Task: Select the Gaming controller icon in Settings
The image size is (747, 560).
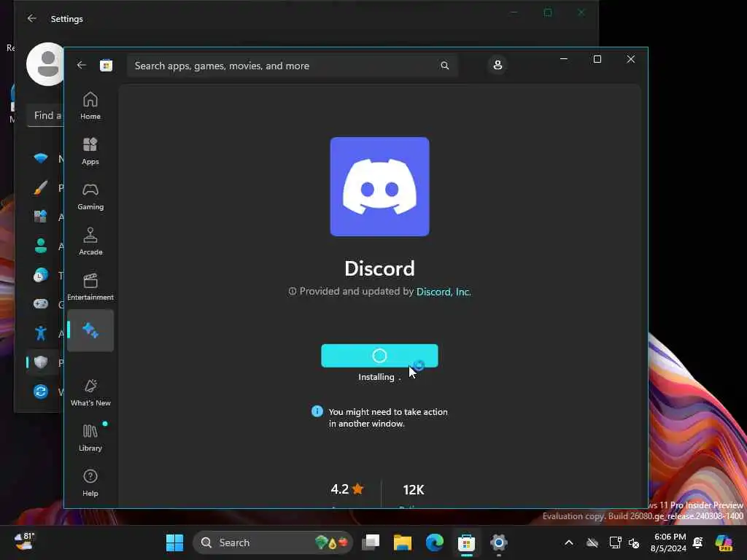Action: point(41,304)
